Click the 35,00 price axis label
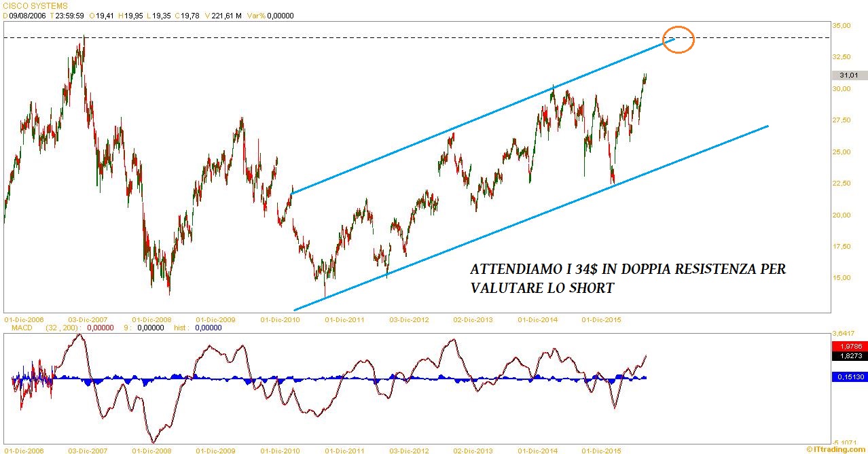The width and height of the screenshot is (868, 454). (842, 26)
